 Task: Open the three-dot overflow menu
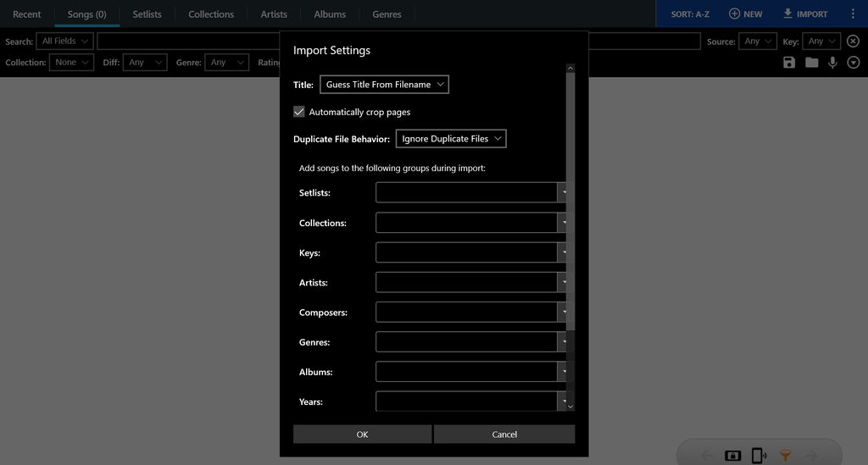[853, 14]
